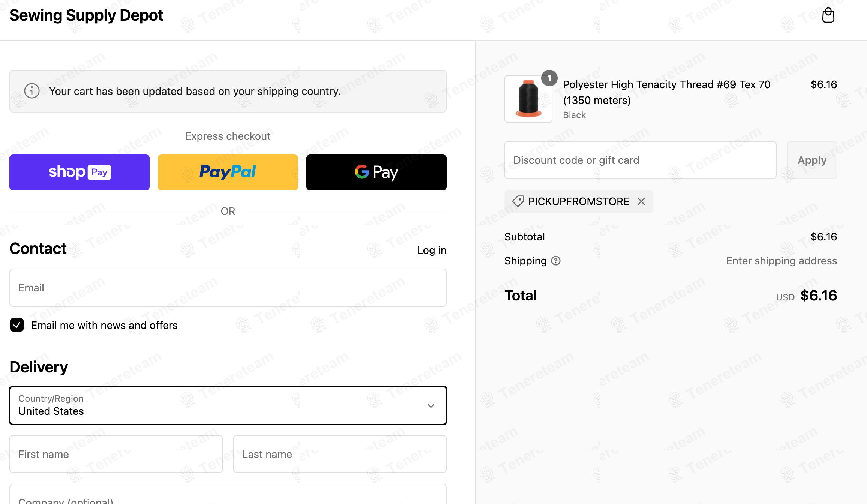Click the item quantity badge
This screenshot has height=504, width=867.
[549, 78]
